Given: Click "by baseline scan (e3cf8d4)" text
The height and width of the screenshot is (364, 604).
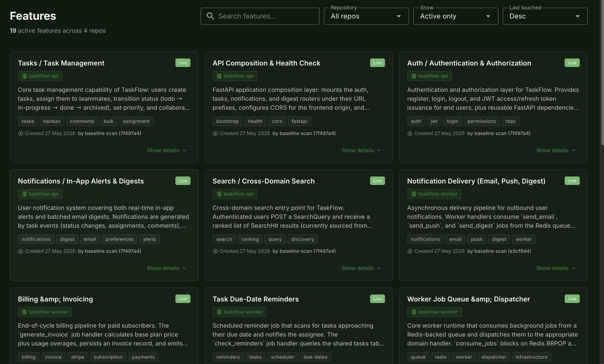Looking at the screenshot, I should point(499,251).
